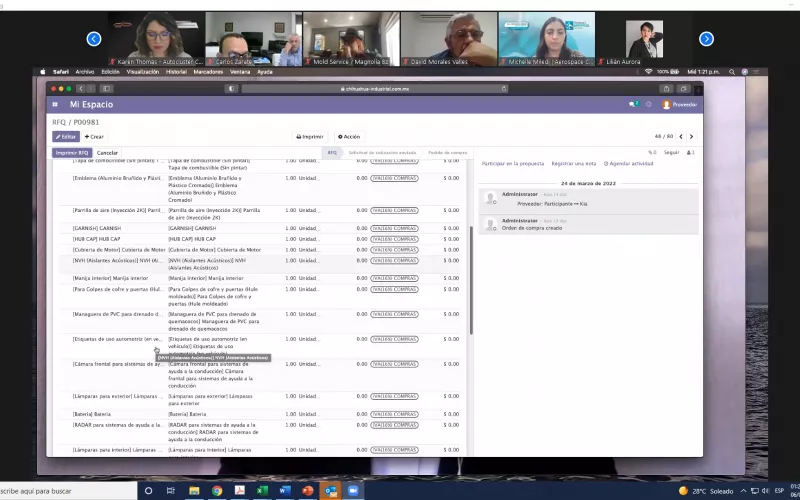Open Chrome from the Windows taskbar

216,491
